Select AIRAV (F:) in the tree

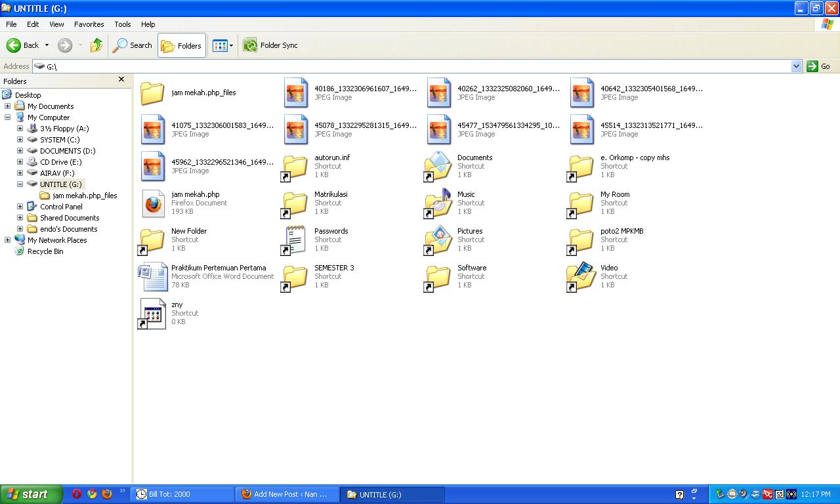pos(57,173)
